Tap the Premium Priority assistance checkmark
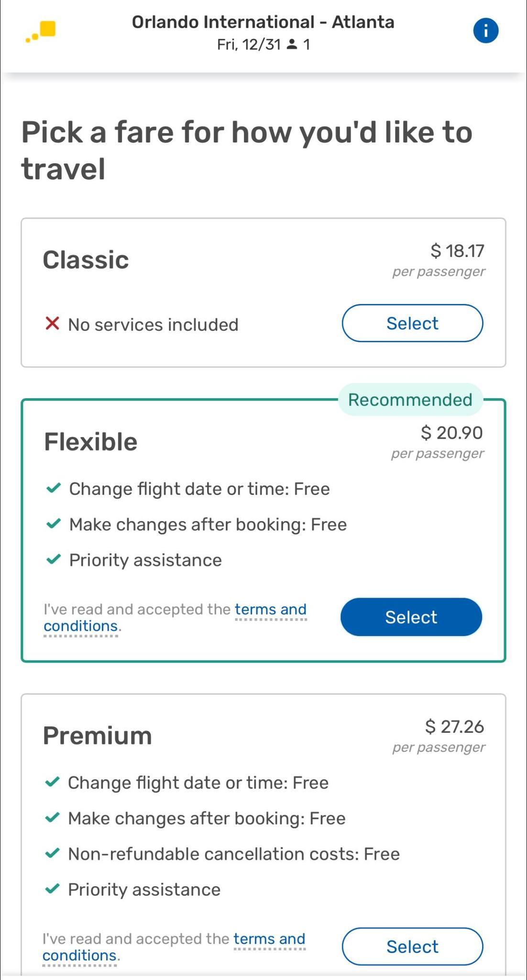Image resolution: width=527 pixels, height=980 pixels. coord(52,889)
